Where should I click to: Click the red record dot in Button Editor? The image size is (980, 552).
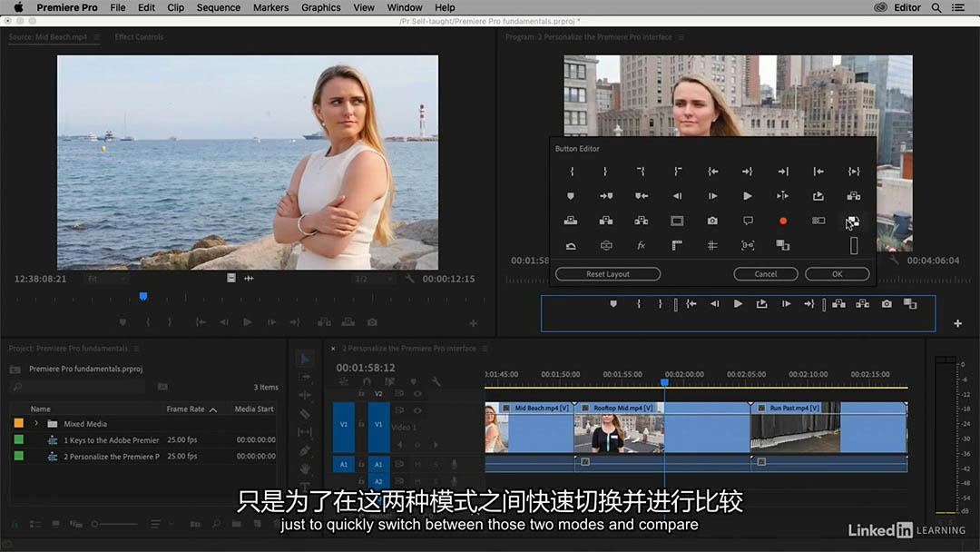pyautogui.click(x=782, y=221)
